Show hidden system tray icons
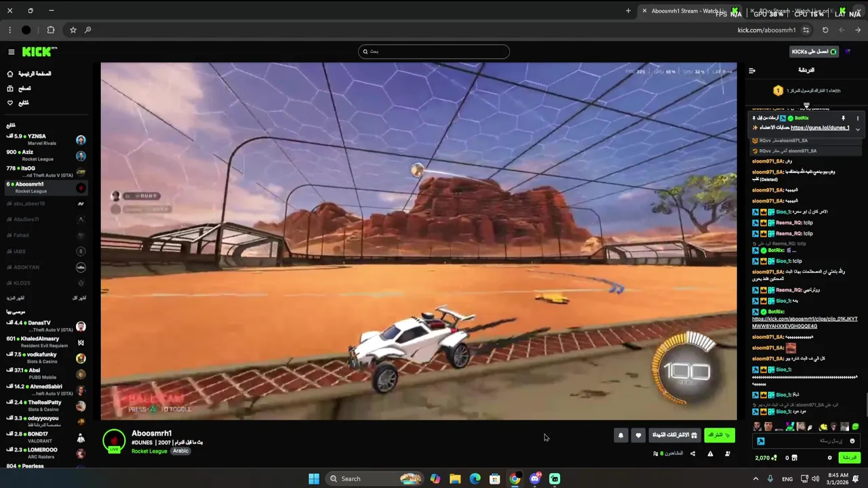 (x=755, y=479)
